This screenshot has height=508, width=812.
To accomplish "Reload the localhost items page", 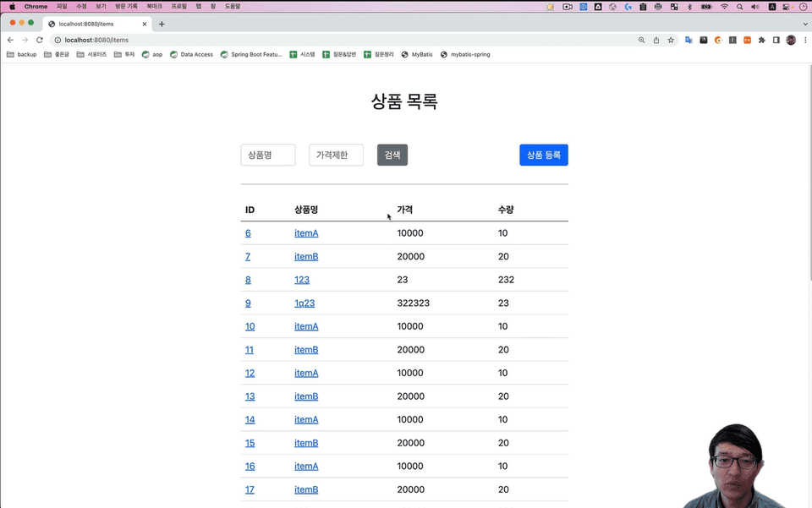I will [x=40, y=40].
